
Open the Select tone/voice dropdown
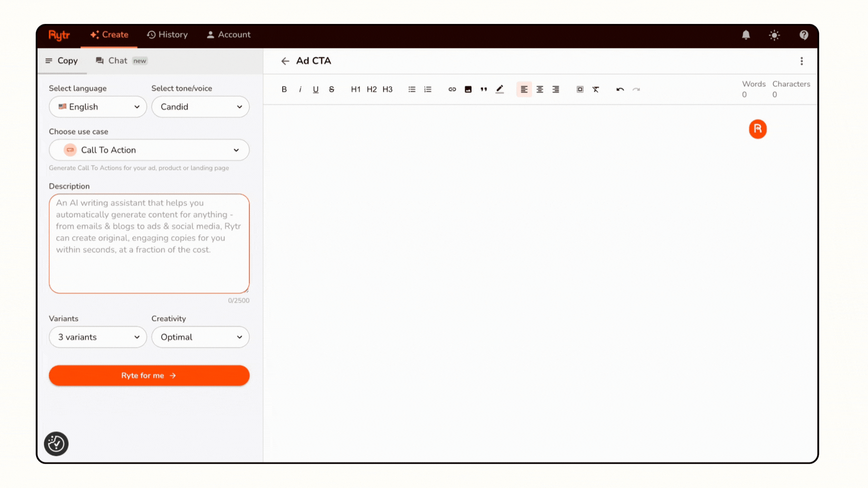200,107
